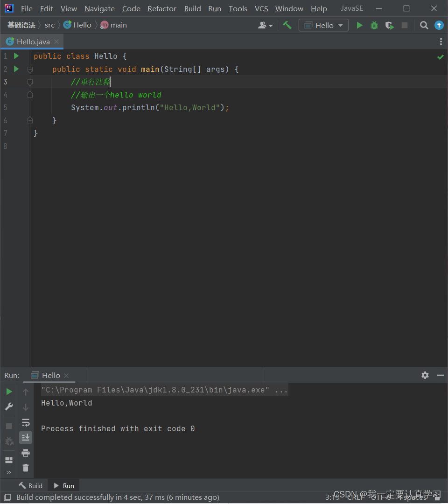Open the Navigate menu
Image resolution: width=448 pixels, height=504 pixels.
pos(99,9)
